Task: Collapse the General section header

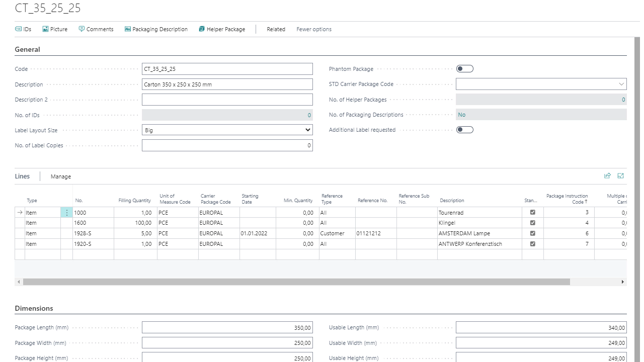Action: (x=27, y=49)
